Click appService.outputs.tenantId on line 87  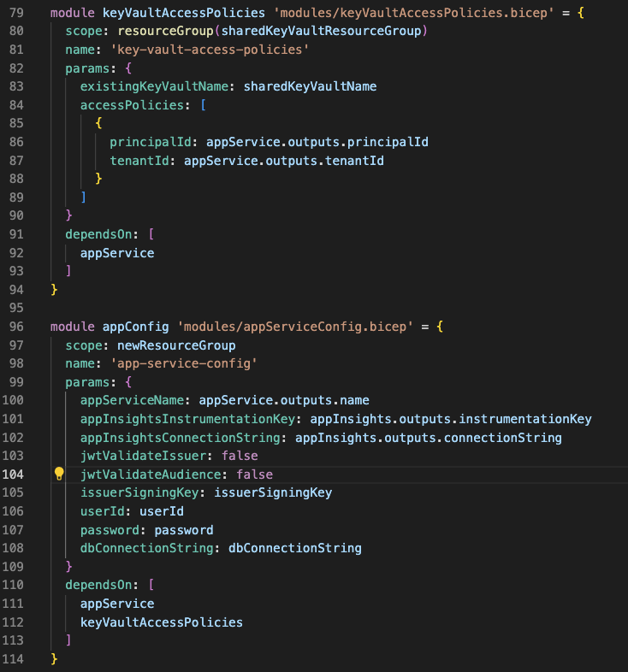click(283, 161)
